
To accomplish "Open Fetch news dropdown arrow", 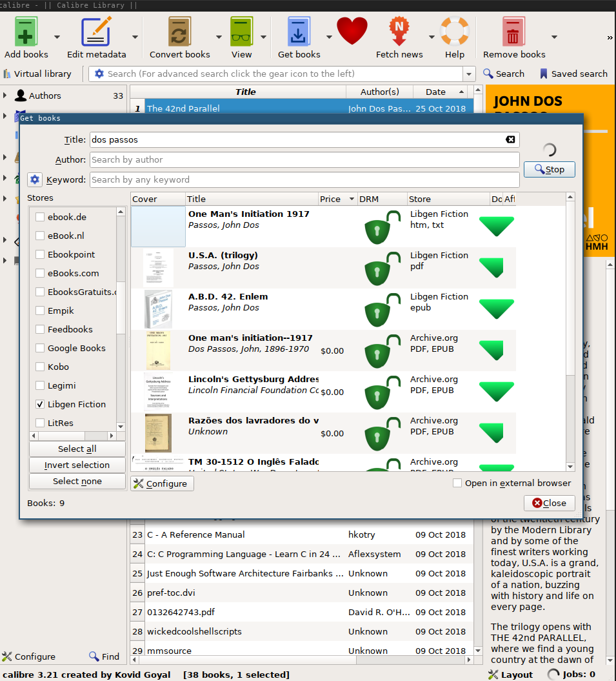I will pyautogui.click(x=432, y=37).
